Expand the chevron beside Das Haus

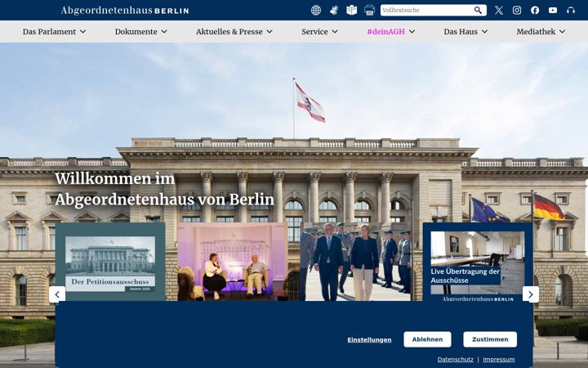484,32
